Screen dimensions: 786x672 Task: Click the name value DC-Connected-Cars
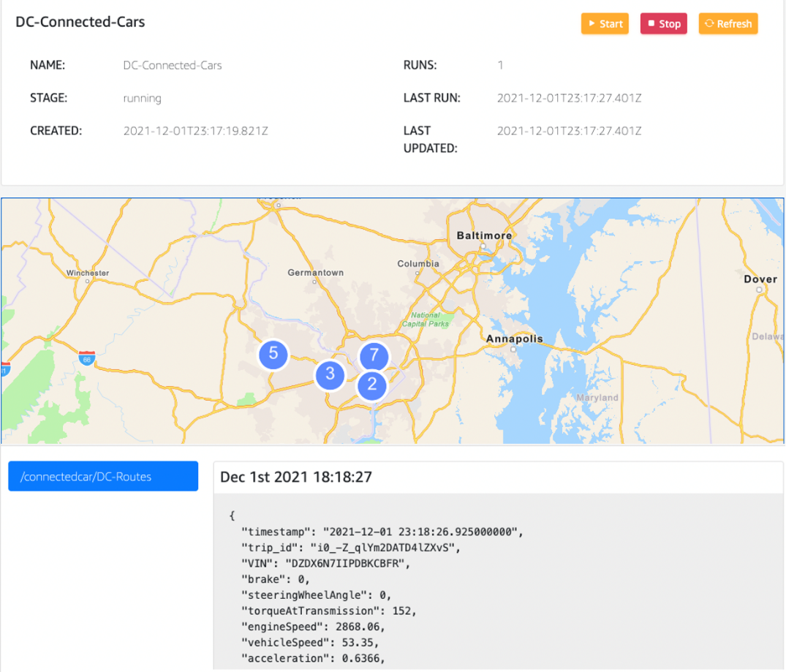click(x=173, y=65)
